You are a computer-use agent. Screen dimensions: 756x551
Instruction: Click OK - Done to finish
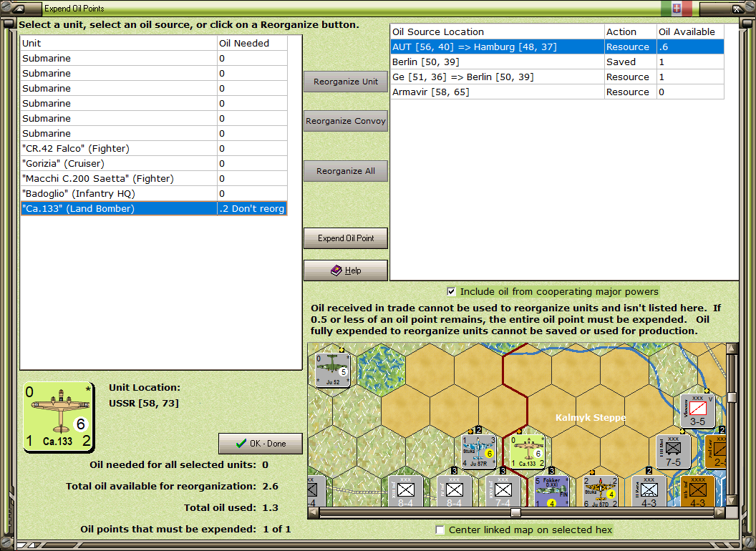tap(261, 444)
